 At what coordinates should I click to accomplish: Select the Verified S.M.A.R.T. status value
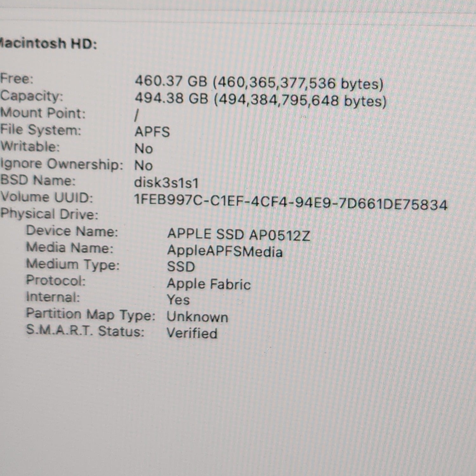192,333
